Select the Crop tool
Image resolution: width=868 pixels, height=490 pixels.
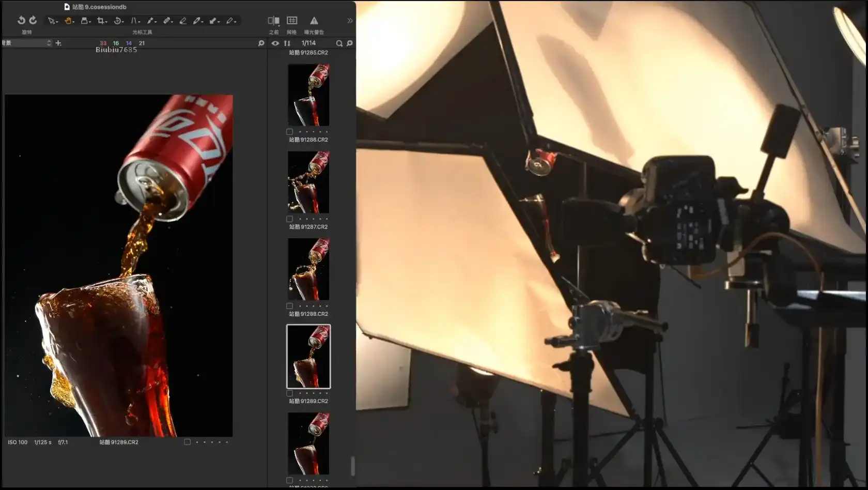tap(101, 21)
